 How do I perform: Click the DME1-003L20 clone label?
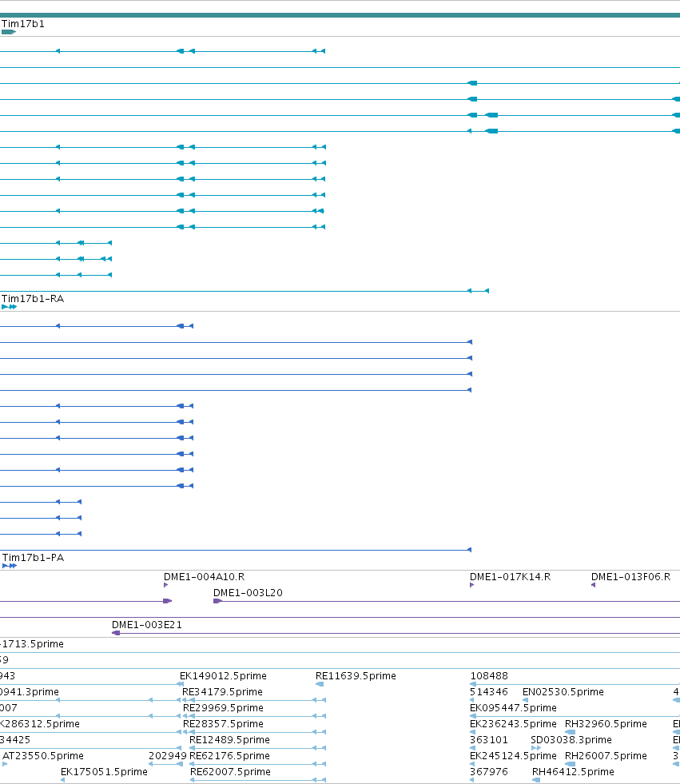248,593
